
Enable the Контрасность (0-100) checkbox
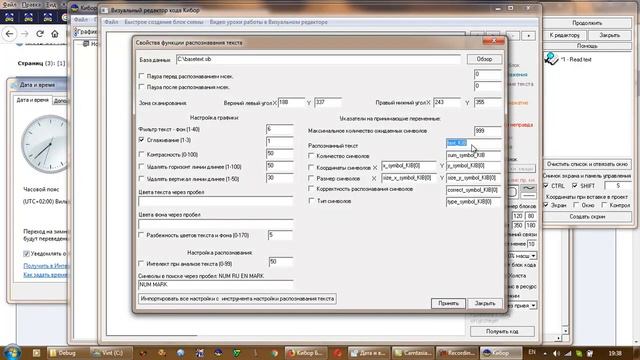(141, 154)
